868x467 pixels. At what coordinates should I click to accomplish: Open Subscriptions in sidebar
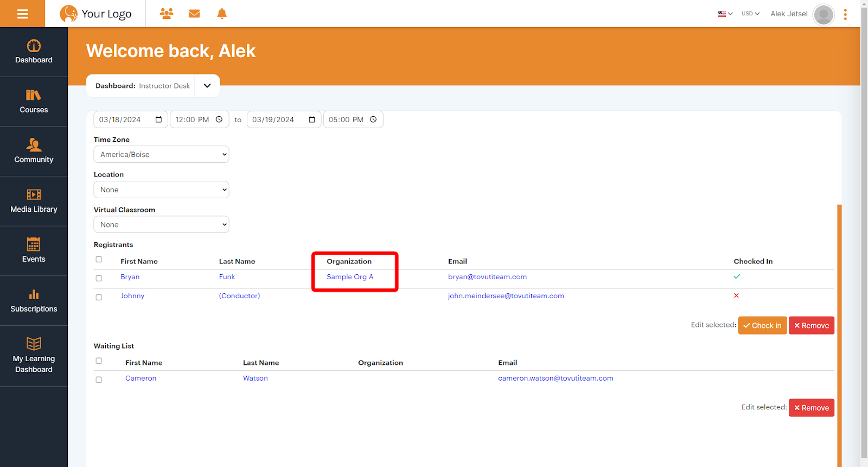(x=34, y=301)
